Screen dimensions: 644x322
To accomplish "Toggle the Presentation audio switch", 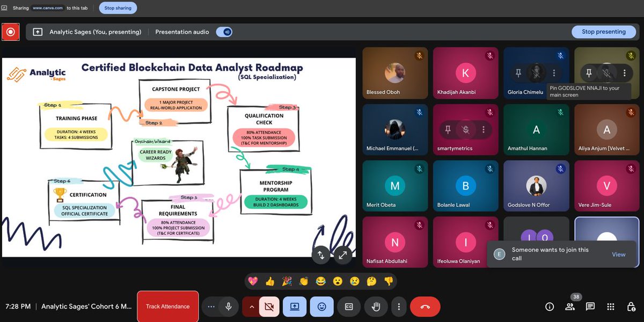I will [224, 32].
